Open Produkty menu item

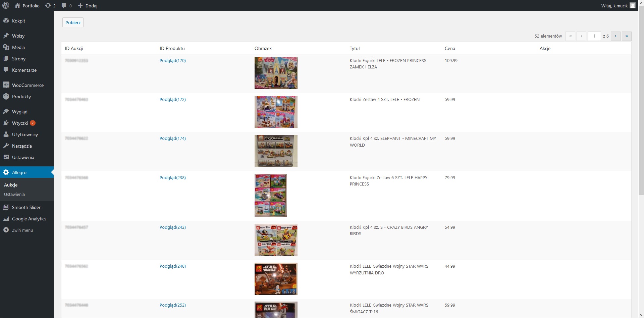(x=27, y=96)
